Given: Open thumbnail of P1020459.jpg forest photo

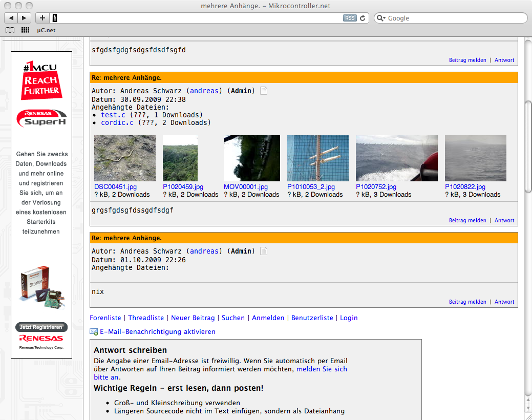Looking at the screenshot, I should click(180, 158).
